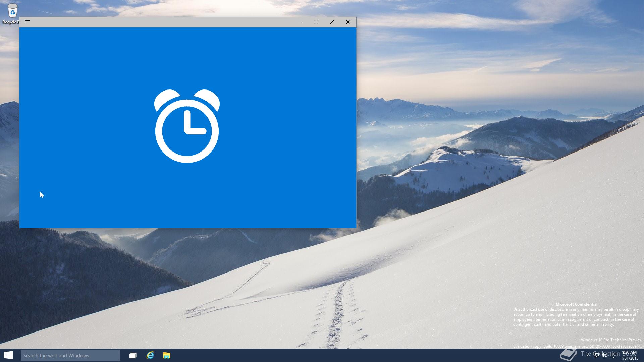
Task: Open the volume control in the tray
Action: 604,355
